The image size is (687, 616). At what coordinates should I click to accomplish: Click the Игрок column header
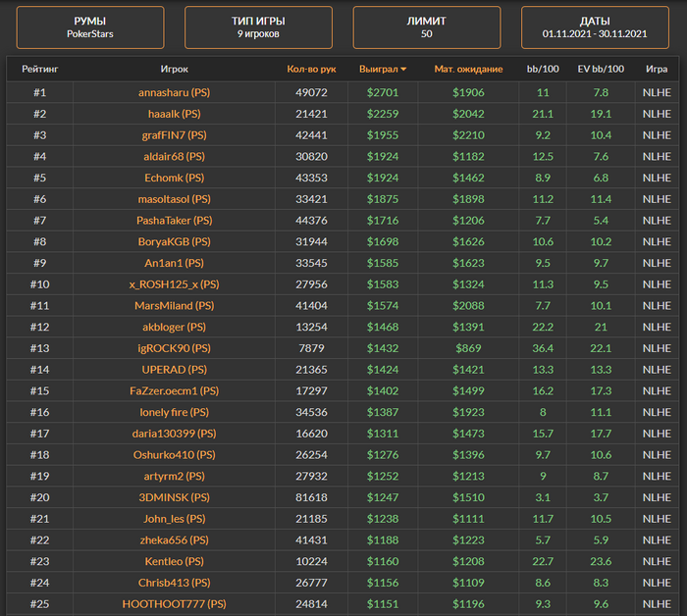click(174, 70)
